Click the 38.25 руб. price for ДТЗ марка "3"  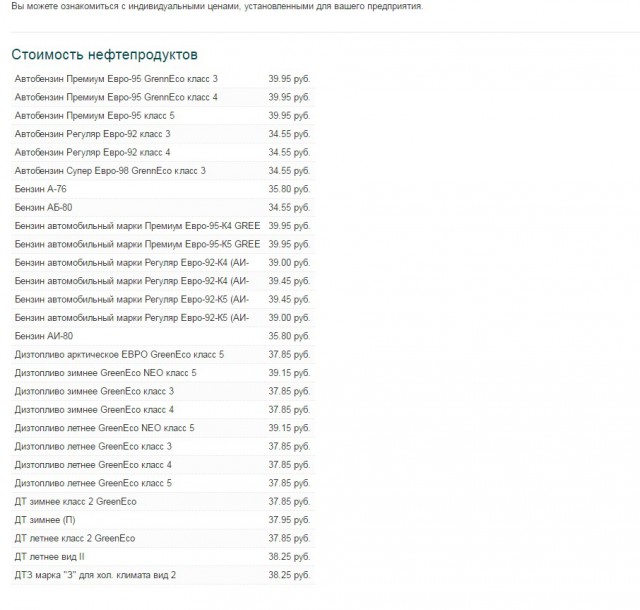[289, 575]
